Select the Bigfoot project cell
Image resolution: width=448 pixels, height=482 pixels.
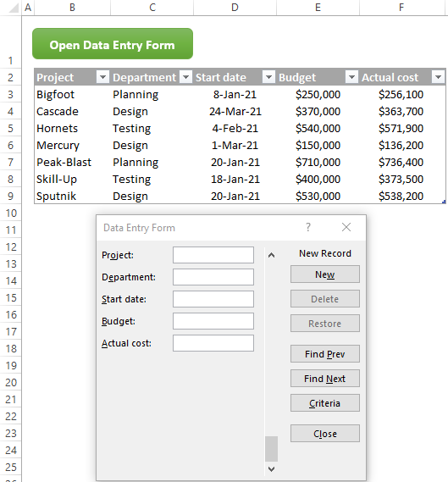[72, 94]
